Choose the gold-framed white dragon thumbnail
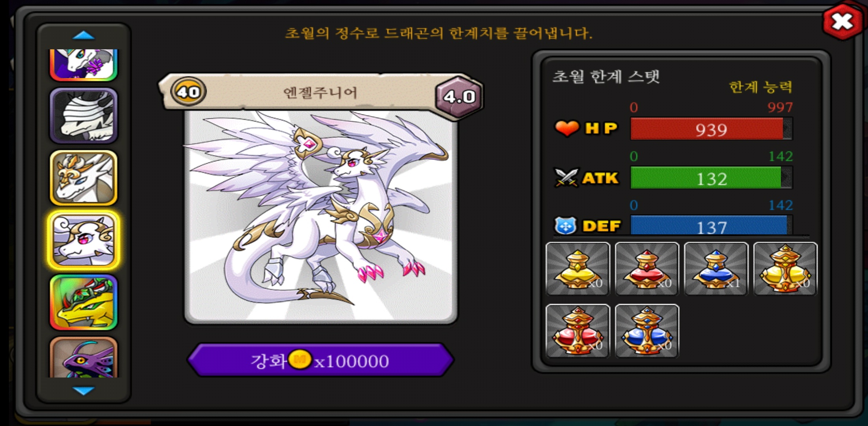The image size is (868, 426). (84, 178)
